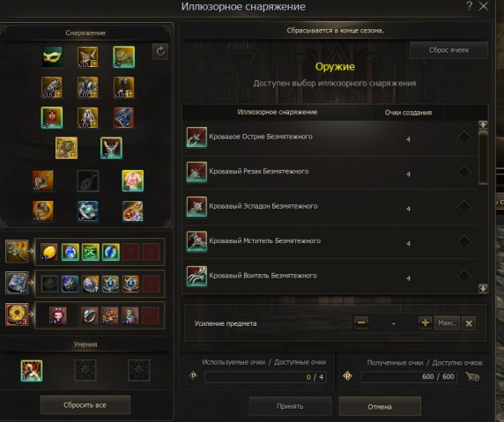Image resolution: width=504 pixels, height=422 pixels.
Task: Increase item enhancement with the plus button
Action: point(425,322)
